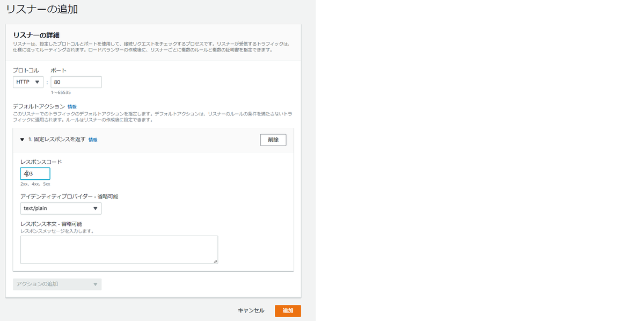Viewport: 644px width, 321px height.
Task: Click the caret icon on アクションの追加
Action: point(94,284)
